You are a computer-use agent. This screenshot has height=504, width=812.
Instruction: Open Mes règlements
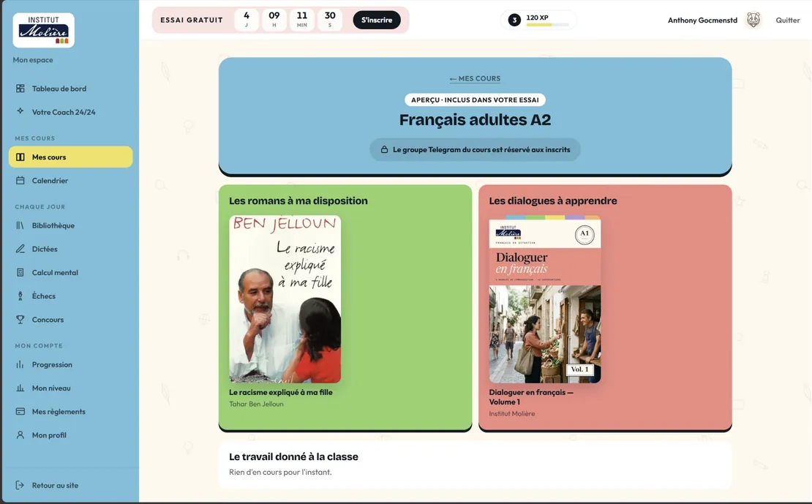click(70, 412)
